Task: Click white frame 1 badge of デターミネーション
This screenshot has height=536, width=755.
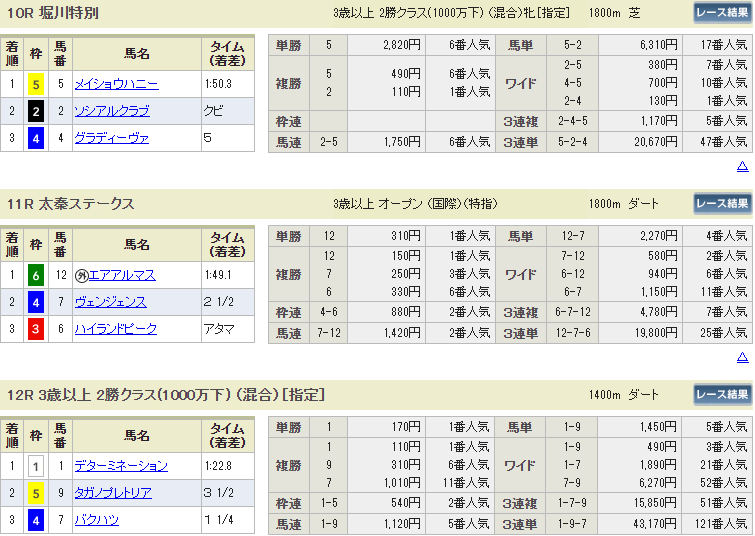Action: pos(36,467)
